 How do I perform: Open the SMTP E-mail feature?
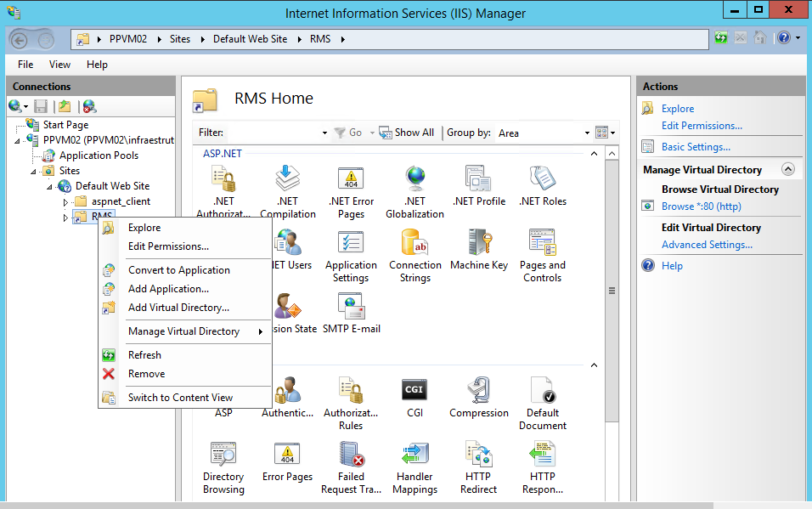tap(351, 313)
